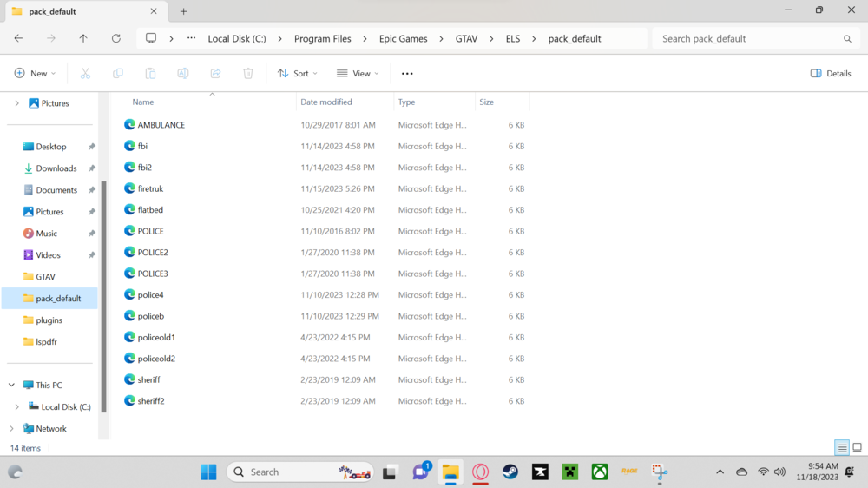The width and height of the screenshot is (868, 488).
Task: Refresh the current folder
Action: 115,38
